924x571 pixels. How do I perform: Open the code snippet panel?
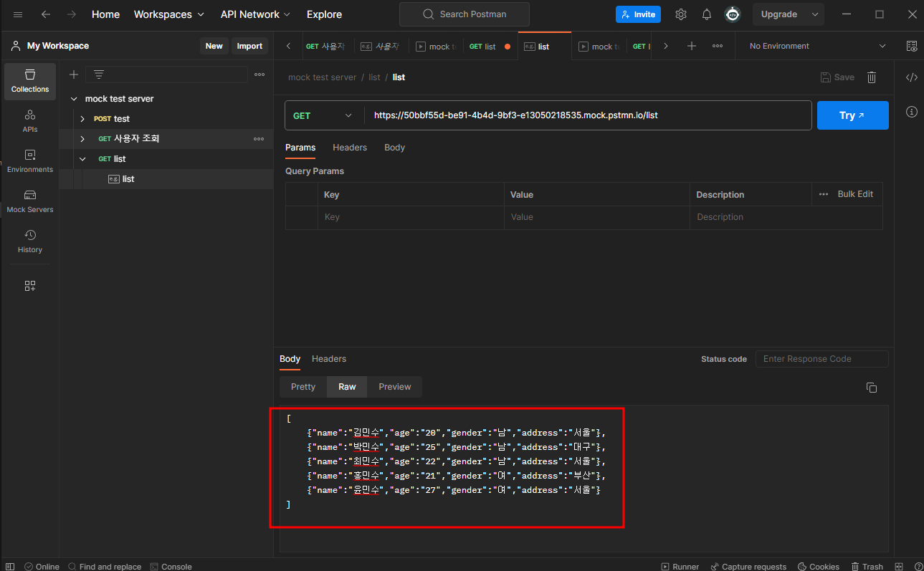point(911,77)
